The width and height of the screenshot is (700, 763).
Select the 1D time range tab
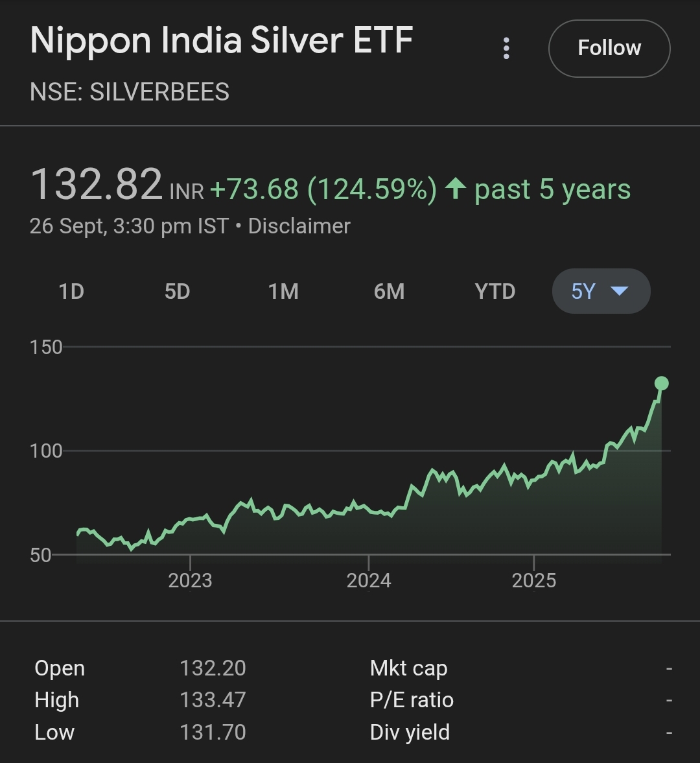[x=71, y=291]
